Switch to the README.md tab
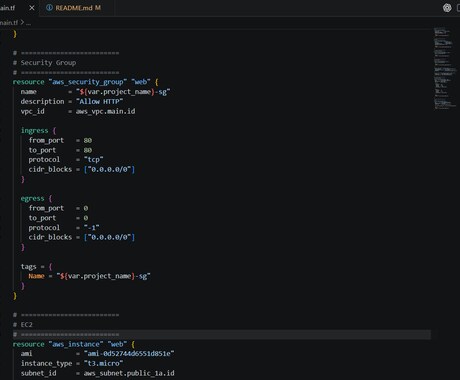The image size is (460, 380). coord(74,8)
